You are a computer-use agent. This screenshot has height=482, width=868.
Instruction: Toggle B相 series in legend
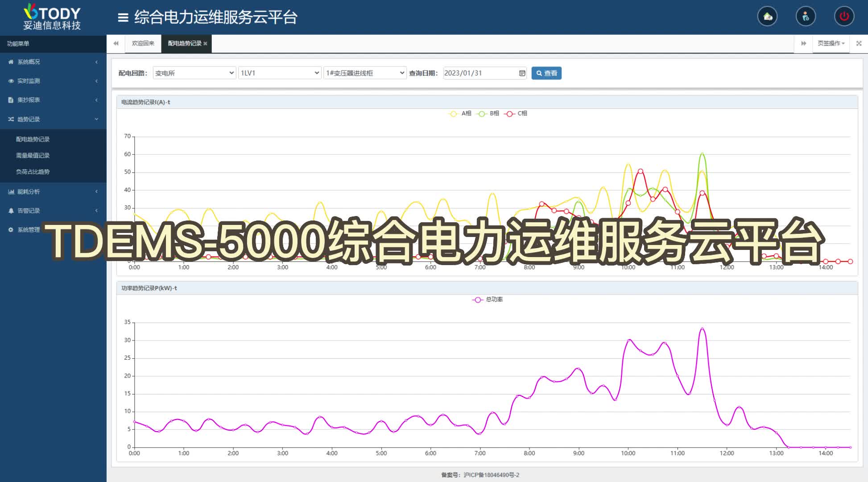(488, 113)
